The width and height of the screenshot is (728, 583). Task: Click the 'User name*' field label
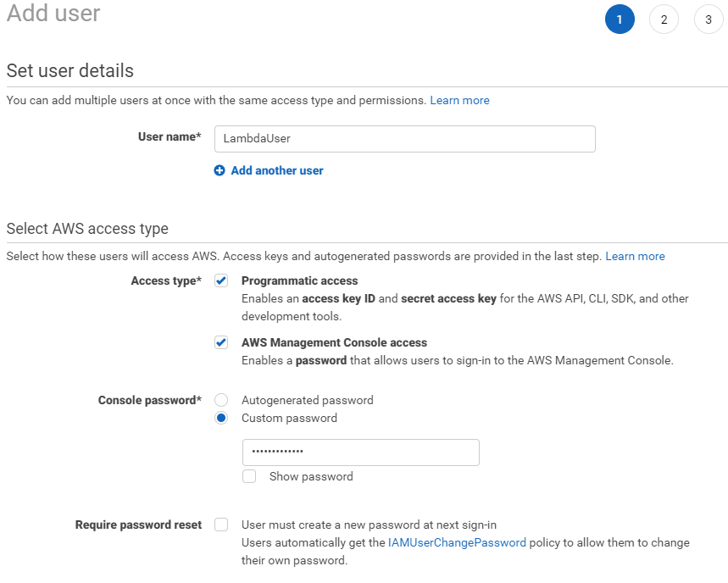[x=169, y=137]
